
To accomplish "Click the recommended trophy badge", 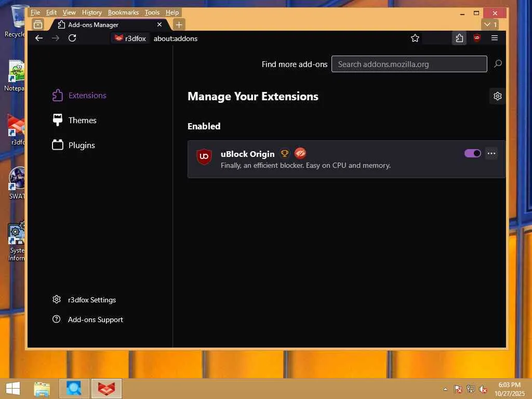I will click(x=284, y=154).
